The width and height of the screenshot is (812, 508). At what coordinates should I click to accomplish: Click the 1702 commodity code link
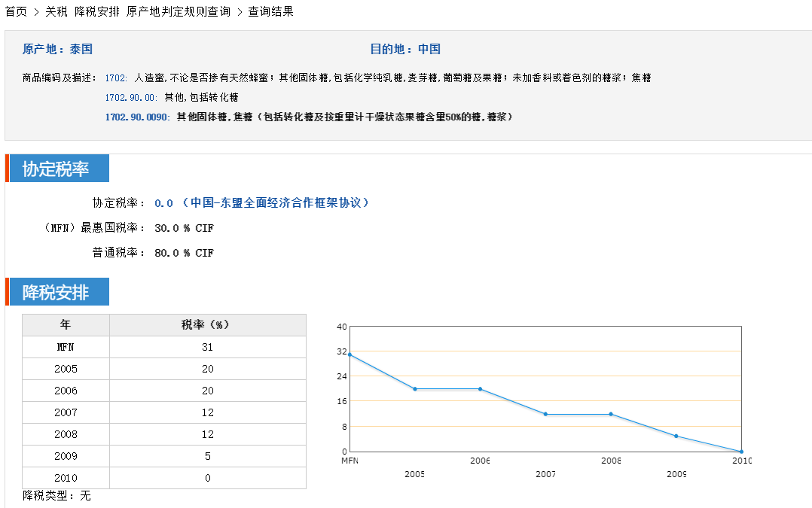116,78
